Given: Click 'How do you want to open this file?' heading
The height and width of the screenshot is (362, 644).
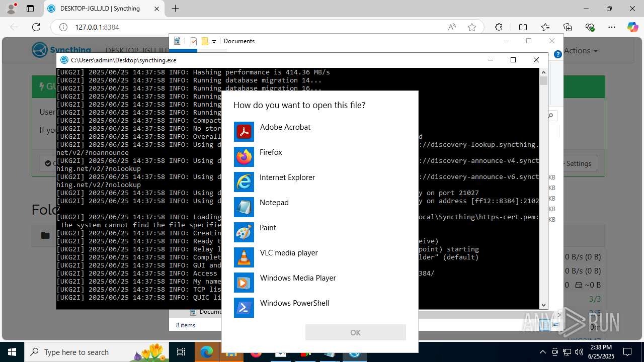Looking at the screenshot, I should point(299,105).
